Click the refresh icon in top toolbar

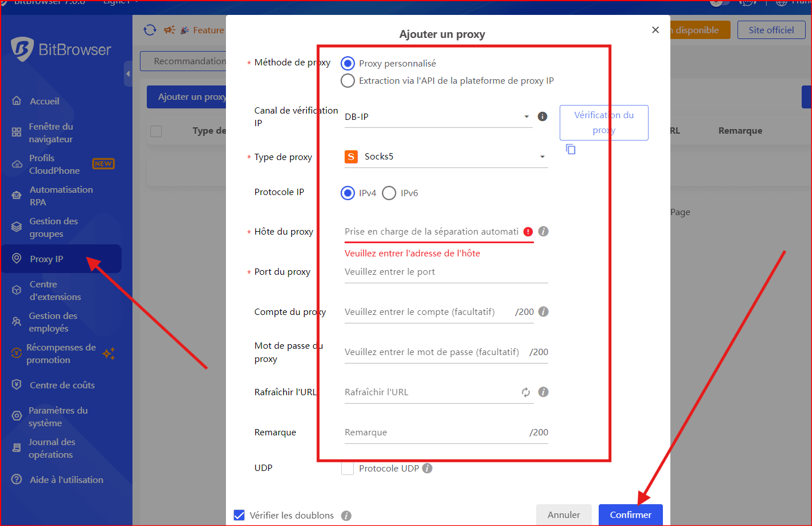coord(150,30)
